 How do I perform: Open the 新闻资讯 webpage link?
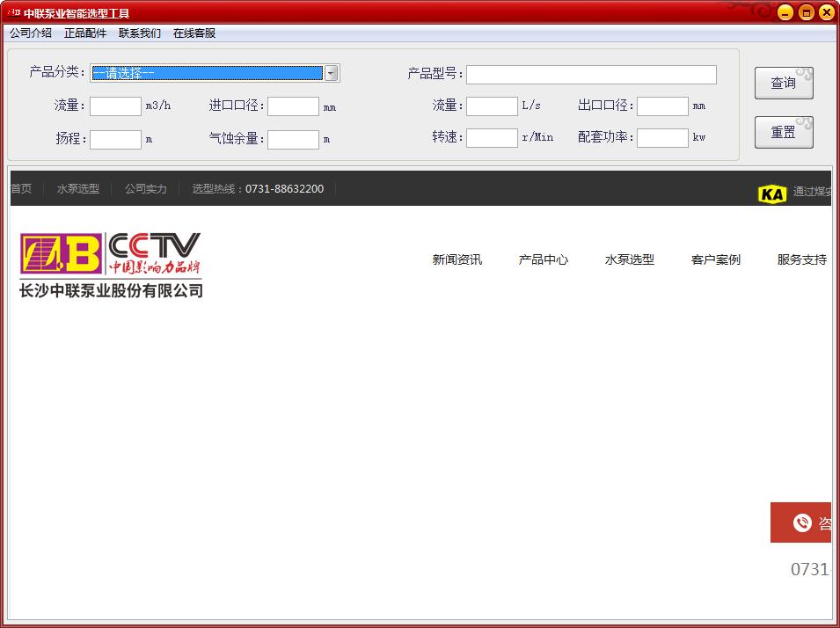[457, 259]
